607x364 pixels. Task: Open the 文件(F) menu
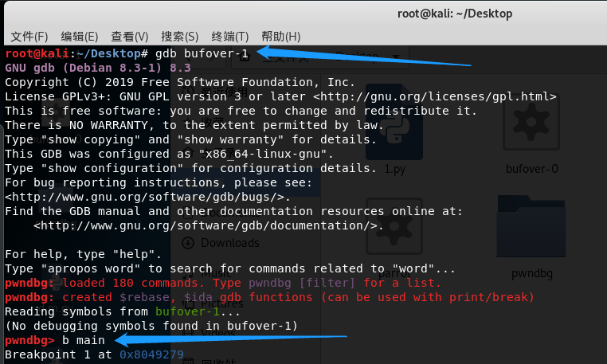[29, 37]
